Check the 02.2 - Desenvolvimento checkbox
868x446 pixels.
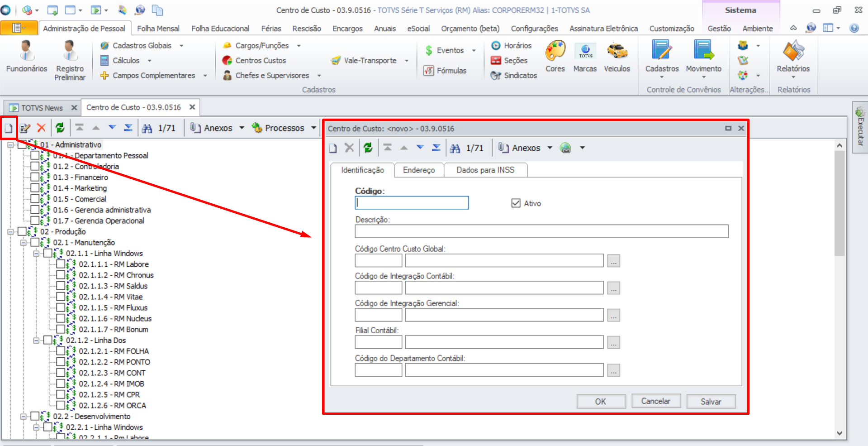pyautogui.click(x=35, y=416)
